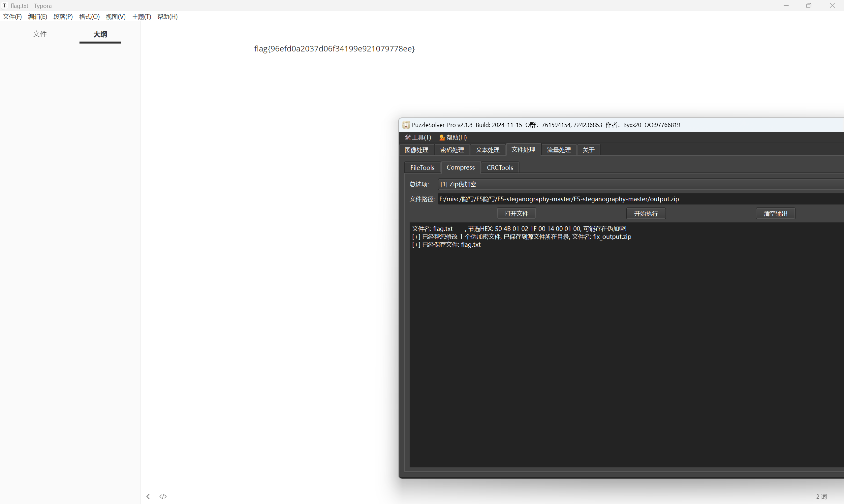Viewport: 844px width, 504px height.
Task: Open the 格式(O) menu in Typora
Action: pos(89,16)
